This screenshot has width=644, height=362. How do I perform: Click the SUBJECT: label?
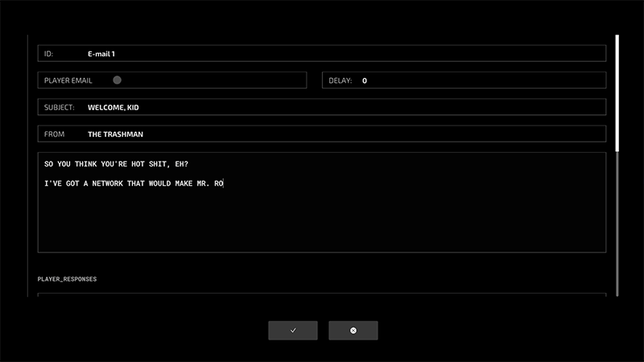(x=60, y=107)
